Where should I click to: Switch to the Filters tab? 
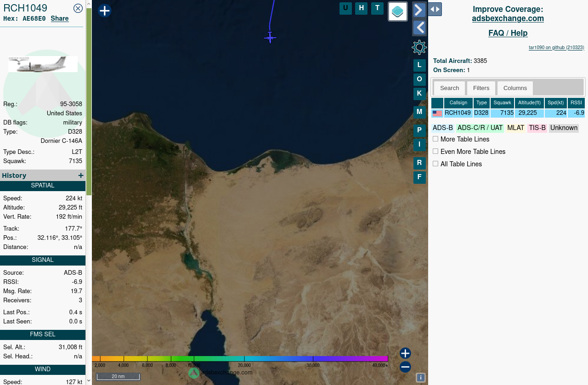(481, 88)
